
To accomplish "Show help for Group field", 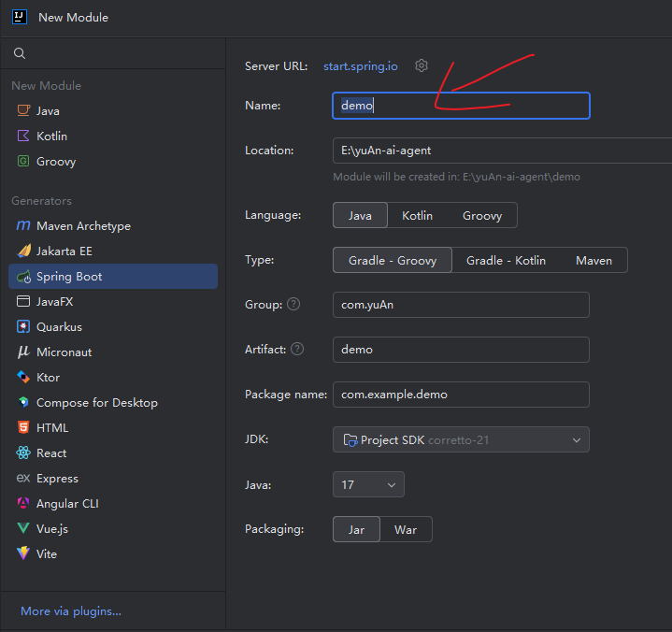I will coord(293,304).
